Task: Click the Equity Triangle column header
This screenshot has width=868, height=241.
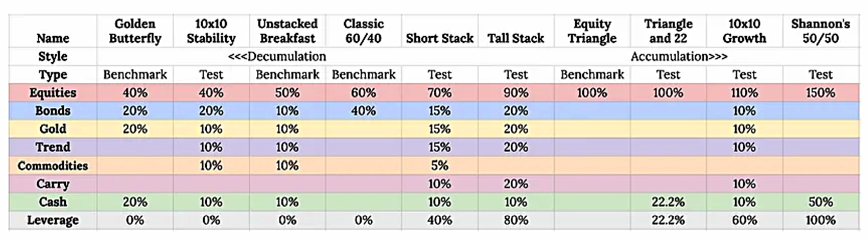Action: coord(592,31)
